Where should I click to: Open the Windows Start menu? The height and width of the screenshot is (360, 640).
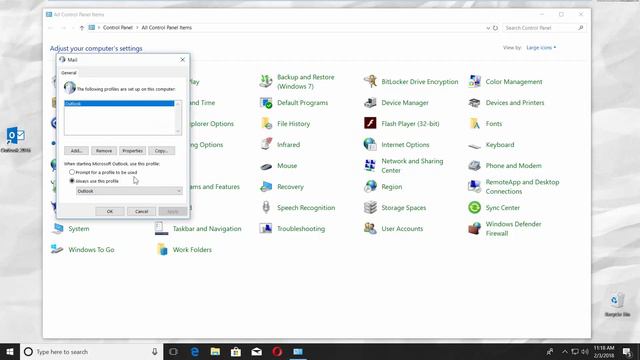pos(10,351)
